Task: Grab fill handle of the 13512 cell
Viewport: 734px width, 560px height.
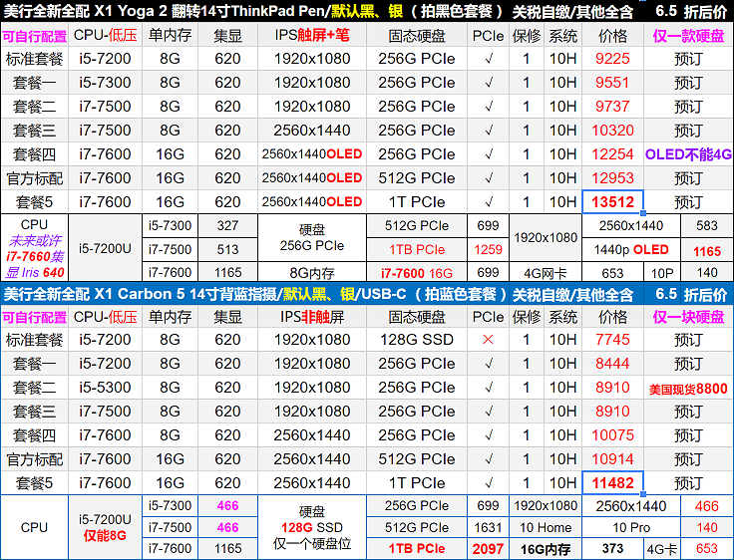Action: click(x=643, y=213)
